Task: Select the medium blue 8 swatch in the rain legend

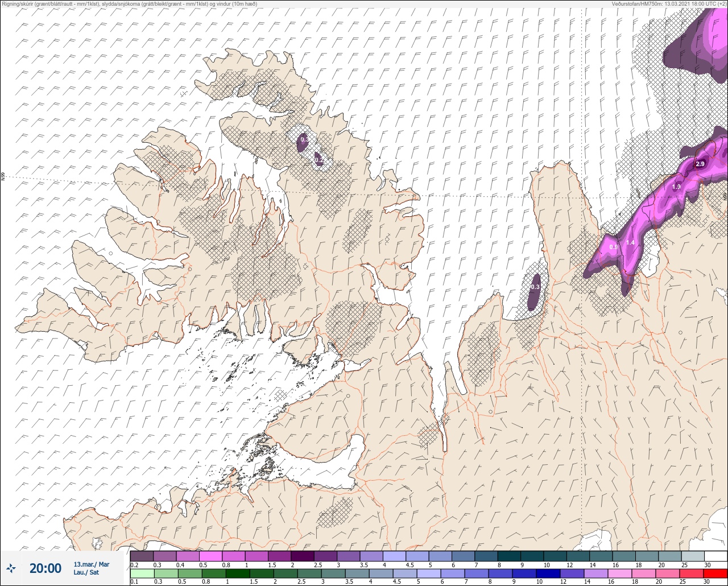Action: pos(500,573)
